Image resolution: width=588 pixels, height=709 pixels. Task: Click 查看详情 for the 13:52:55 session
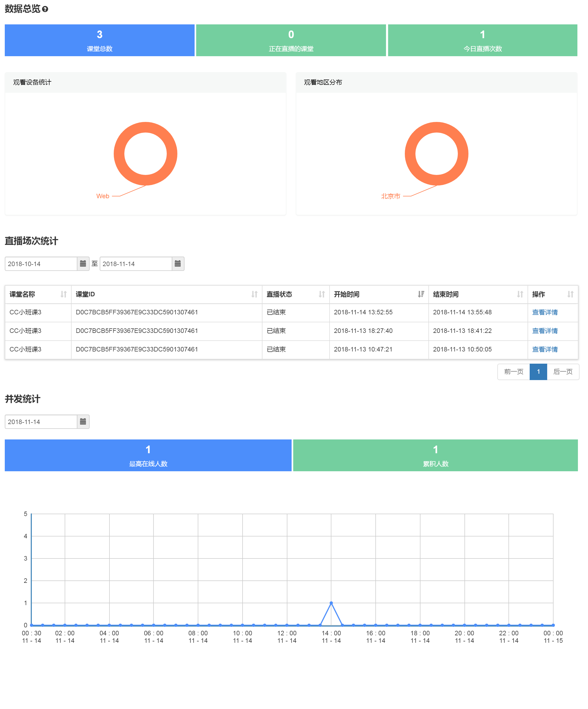tap(545, 312)
